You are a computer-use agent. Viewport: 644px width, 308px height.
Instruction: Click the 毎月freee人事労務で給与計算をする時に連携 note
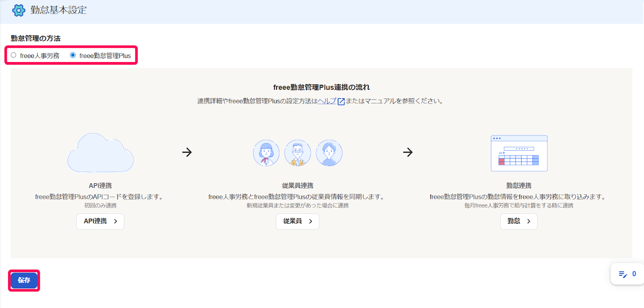click(x=519, y=205)
